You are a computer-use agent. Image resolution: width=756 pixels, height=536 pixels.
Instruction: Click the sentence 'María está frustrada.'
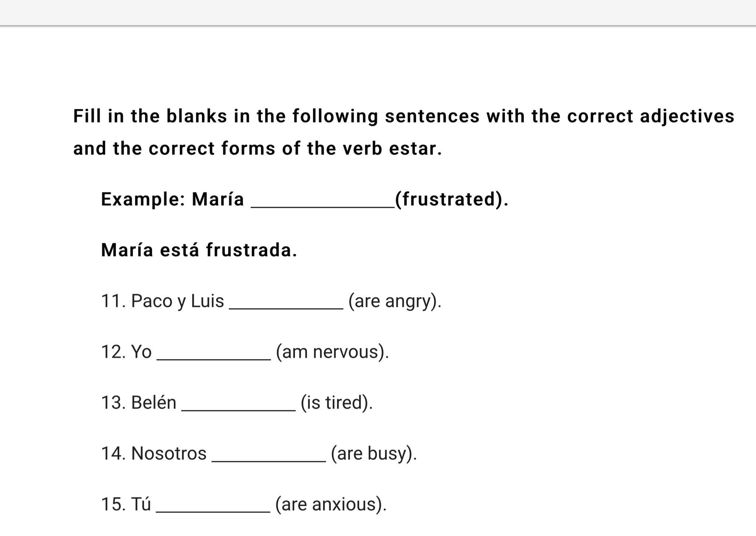199,250
